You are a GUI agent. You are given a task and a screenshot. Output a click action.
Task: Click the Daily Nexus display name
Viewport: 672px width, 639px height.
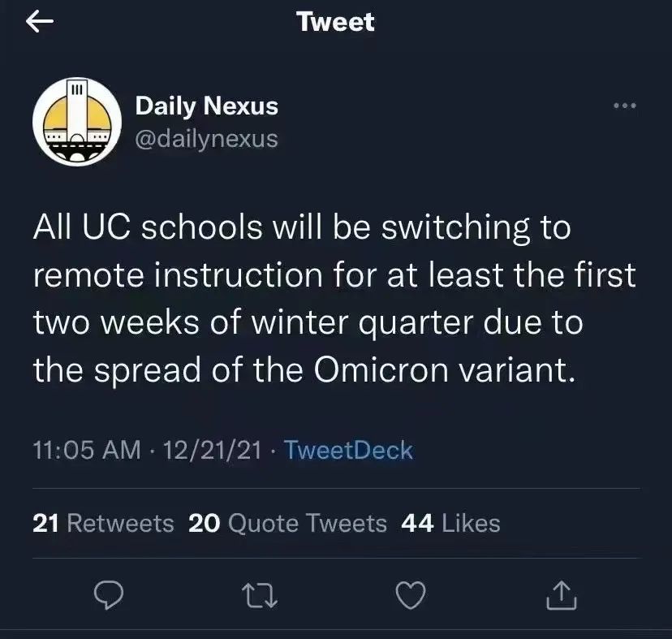[206, 106]
